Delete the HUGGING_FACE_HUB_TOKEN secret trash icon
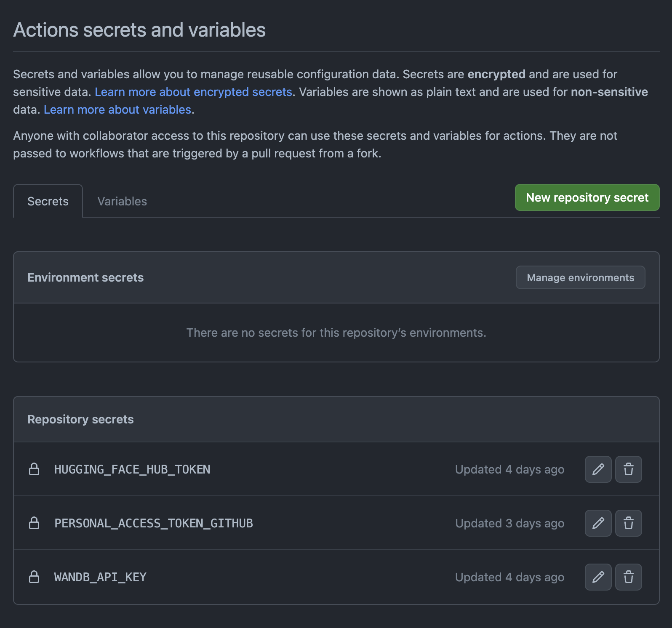 pos(628,469)
